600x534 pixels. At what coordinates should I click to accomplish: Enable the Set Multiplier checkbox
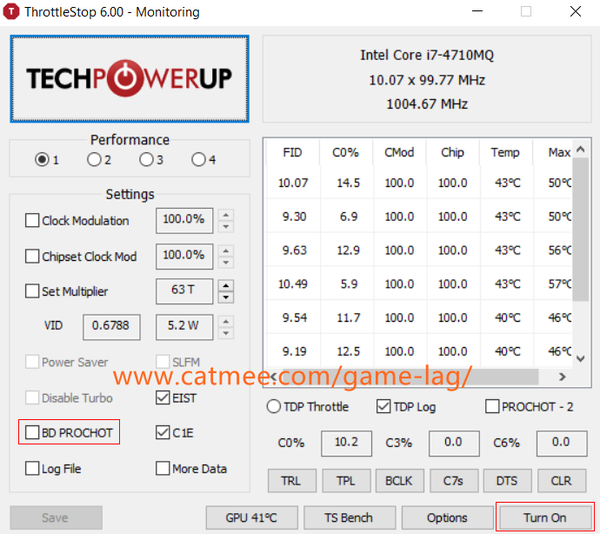pos(32,291)
